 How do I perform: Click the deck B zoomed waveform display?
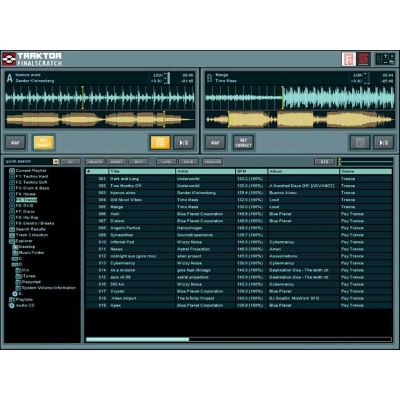(299, 97)
